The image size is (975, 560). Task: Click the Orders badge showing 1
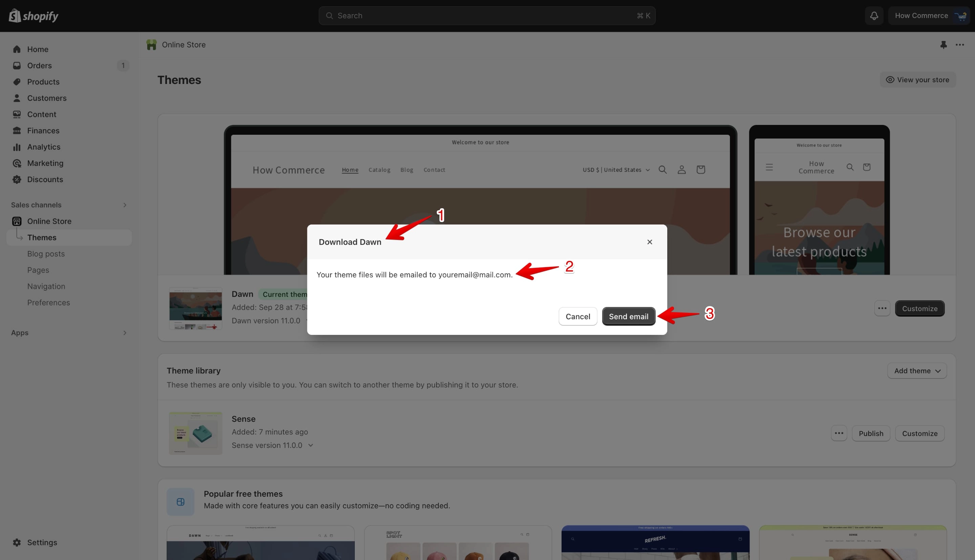[x=123, y=65]
